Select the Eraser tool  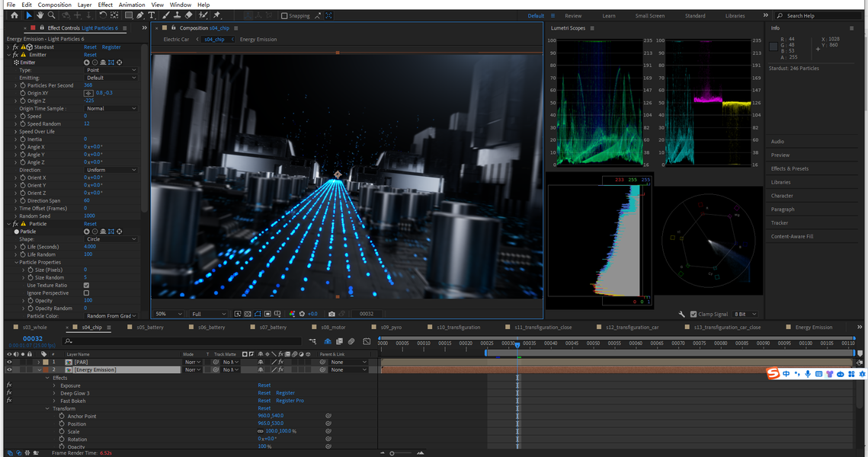[188, 15]
